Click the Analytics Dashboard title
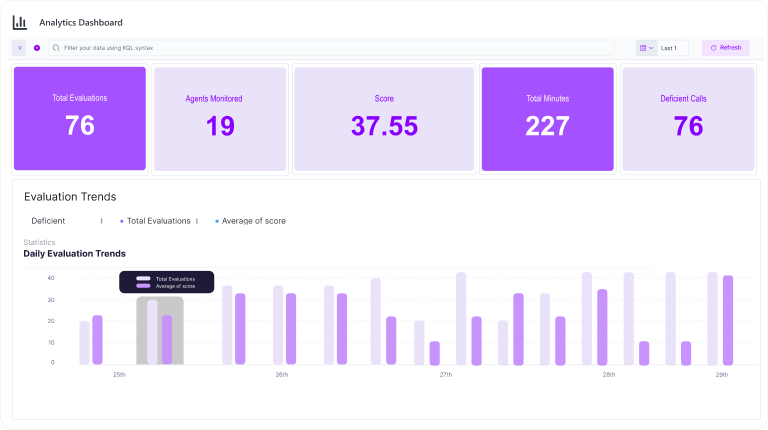The height and width of the screenshot is (430, 768). (82, 22)
